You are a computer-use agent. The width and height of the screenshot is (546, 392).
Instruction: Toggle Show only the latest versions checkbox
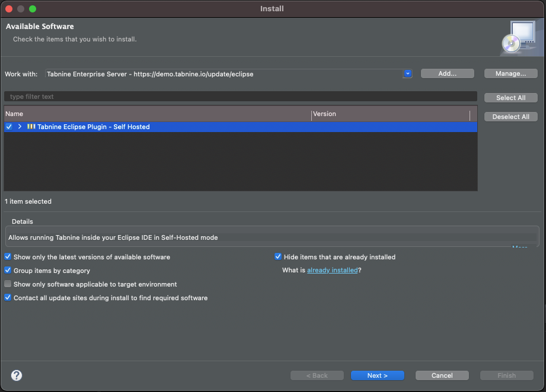8,257
